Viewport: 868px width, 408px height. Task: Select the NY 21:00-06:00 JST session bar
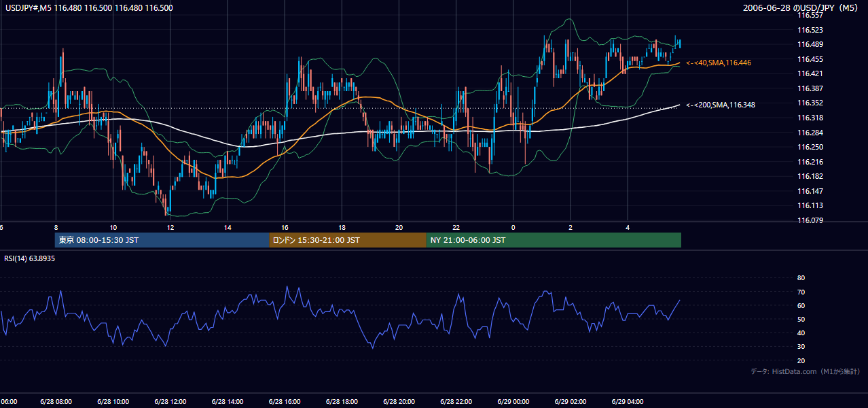click(x=554, y=240)
